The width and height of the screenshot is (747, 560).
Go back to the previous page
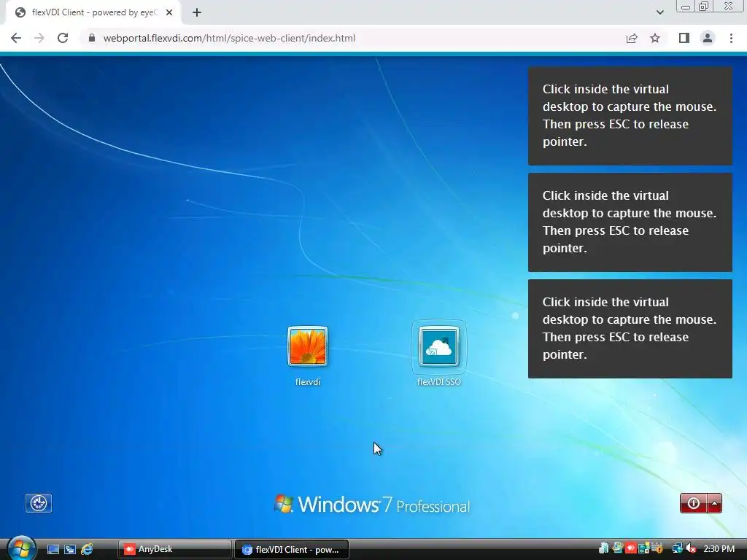[x=16, y=38]
